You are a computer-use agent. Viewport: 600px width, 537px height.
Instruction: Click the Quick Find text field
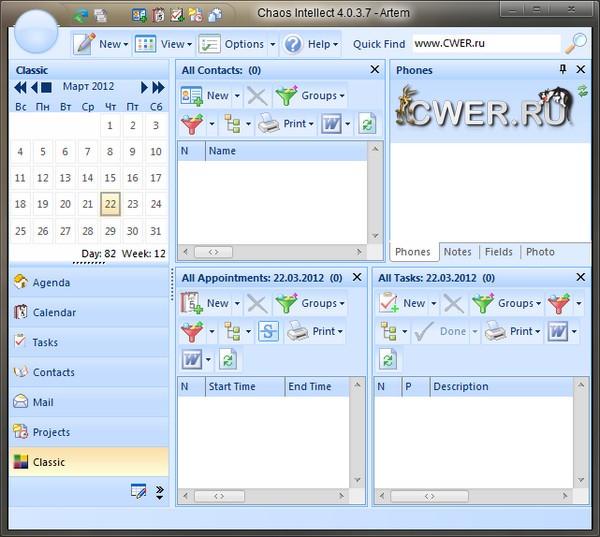click(484, 44)
